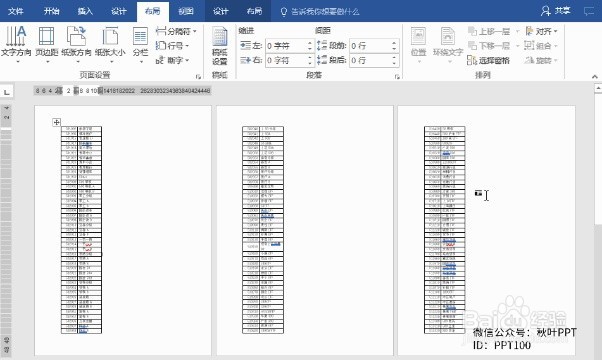The image size is (602, 360).
Task: Click 上移一层 bring forward
Action: coord(489,31)
